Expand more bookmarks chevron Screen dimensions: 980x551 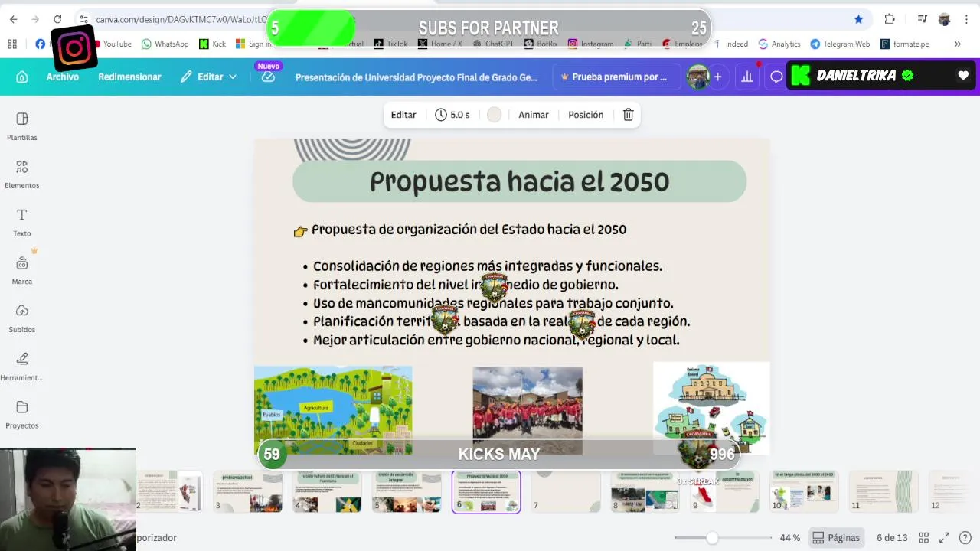tap(957, 44)
